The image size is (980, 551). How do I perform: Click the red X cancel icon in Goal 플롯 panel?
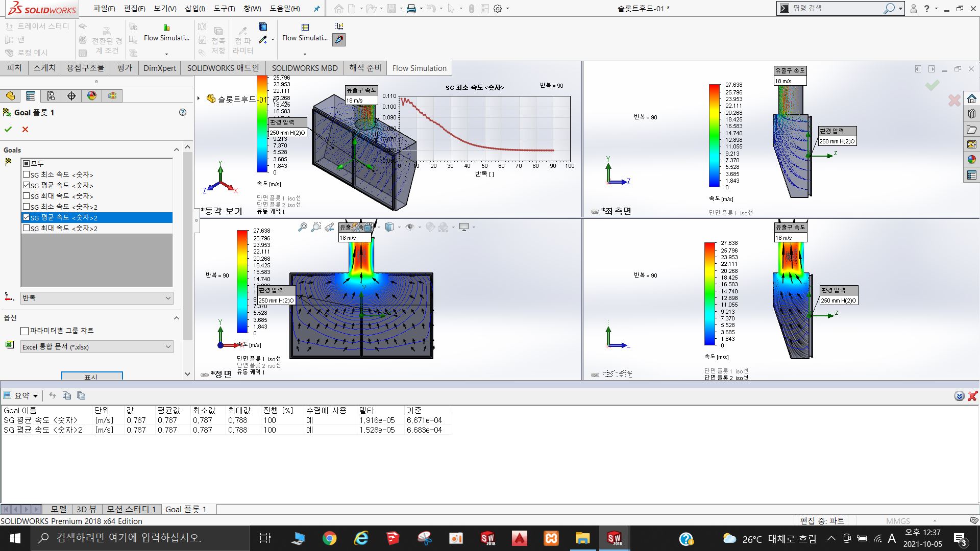[x=25, y=130]
